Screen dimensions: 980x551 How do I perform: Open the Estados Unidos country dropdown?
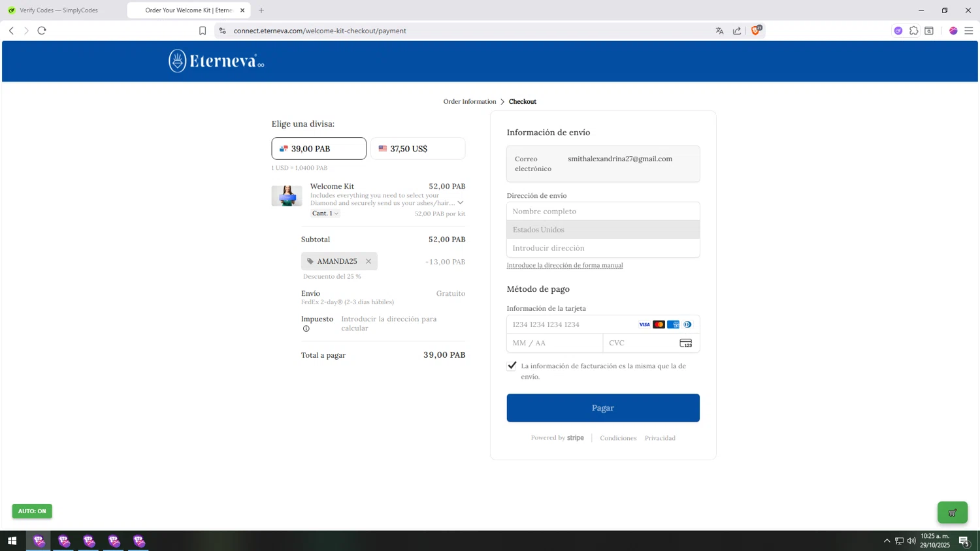tap(603, 230)
